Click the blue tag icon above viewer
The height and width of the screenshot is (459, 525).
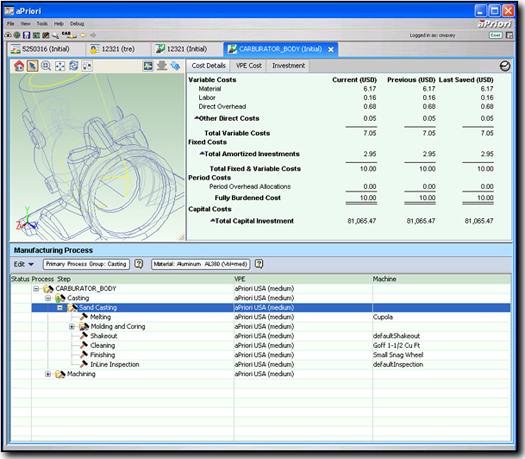[175, 66]
